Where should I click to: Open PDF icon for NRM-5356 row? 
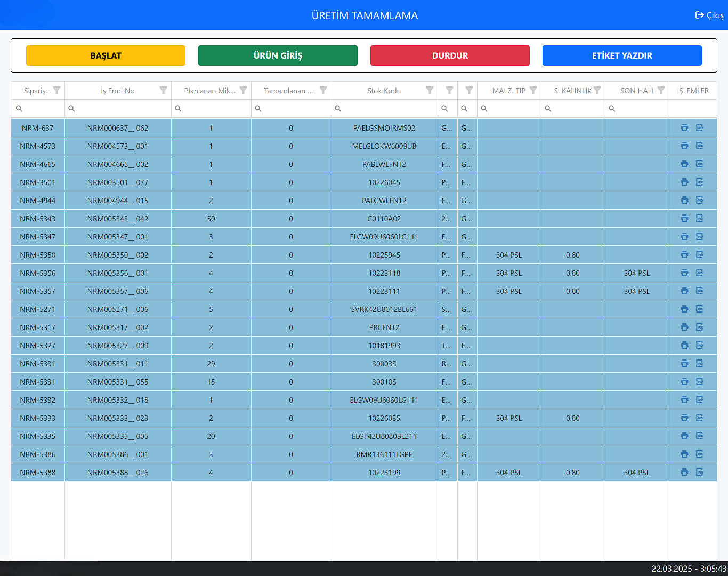tap(700, 273)
